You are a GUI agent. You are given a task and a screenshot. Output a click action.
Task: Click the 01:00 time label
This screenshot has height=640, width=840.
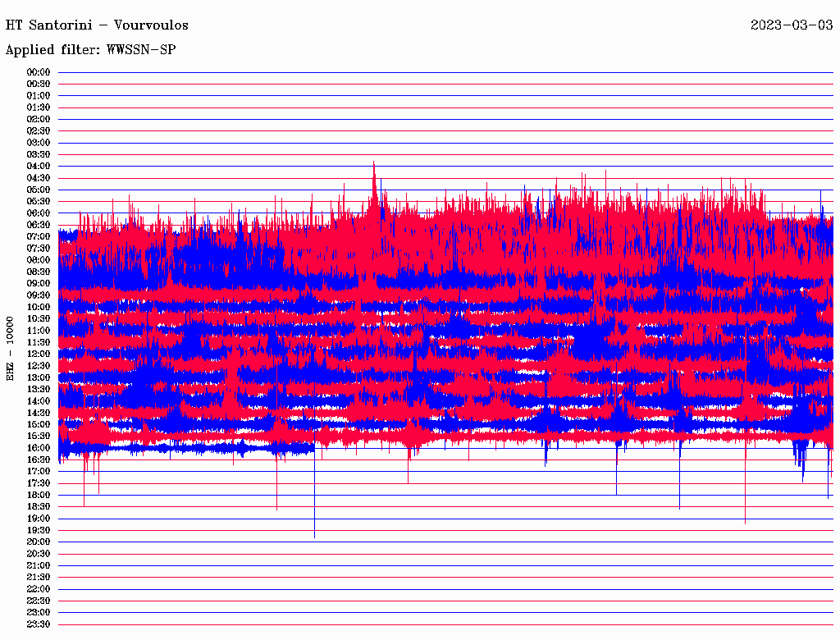tap(39, 96)
